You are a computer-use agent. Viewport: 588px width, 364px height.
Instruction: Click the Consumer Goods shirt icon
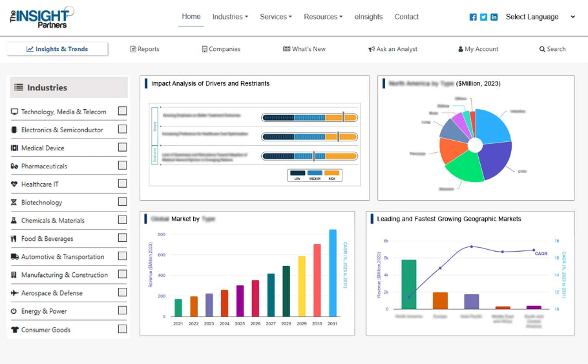pos(15,330)
